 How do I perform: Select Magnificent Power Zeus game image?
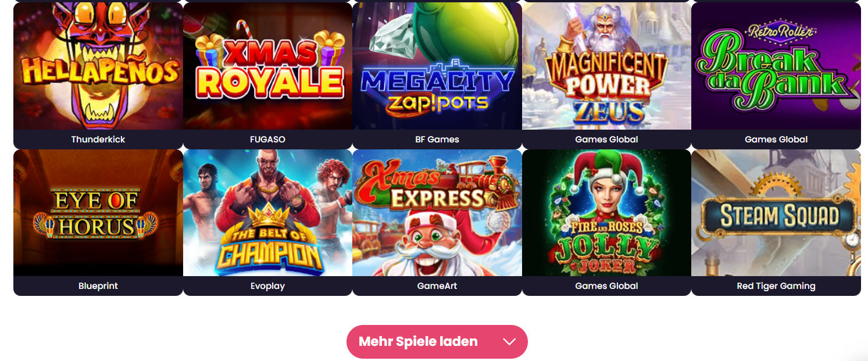606,66
